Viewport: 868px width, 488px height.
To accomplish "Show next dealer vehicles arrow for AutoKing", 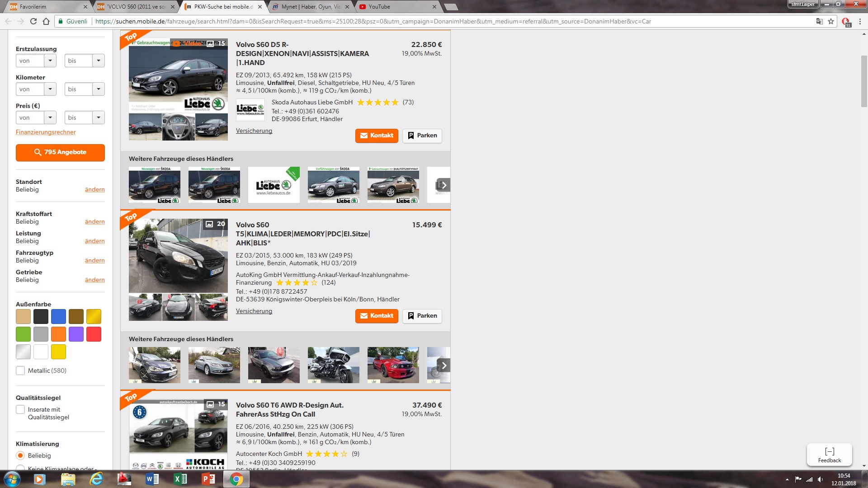I will [x=444, y=366].
